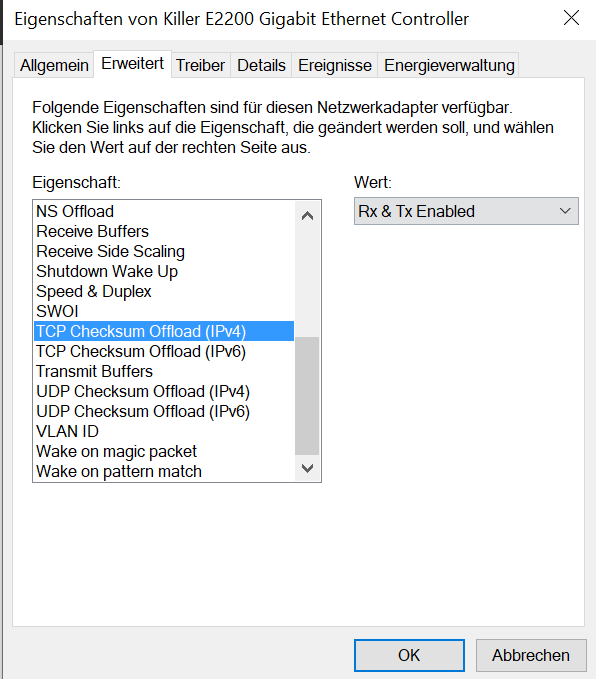Screen dimensions: 596x679
Task: Select UDP Checksum Offload (IPv4) entry
Action: pos(164,391)
